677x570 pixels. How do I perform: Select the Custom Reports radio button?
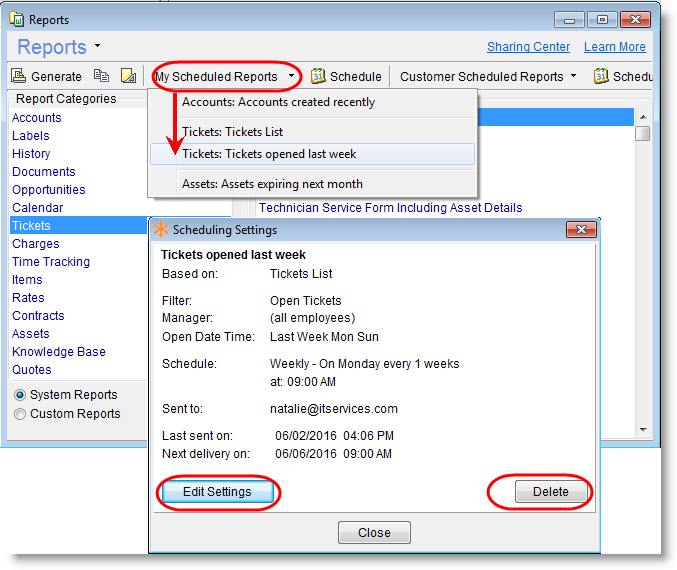[19, 414]
